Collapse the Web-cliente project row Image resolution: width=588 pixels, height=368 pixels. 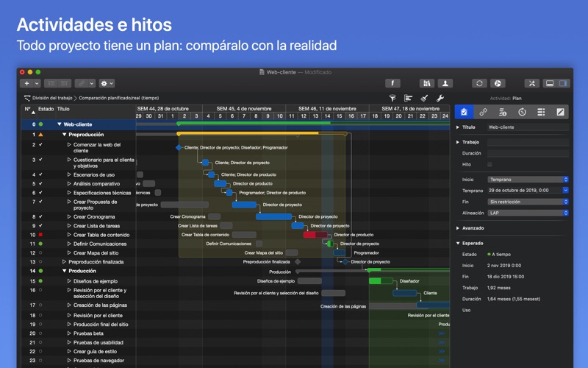pos(60,124)
